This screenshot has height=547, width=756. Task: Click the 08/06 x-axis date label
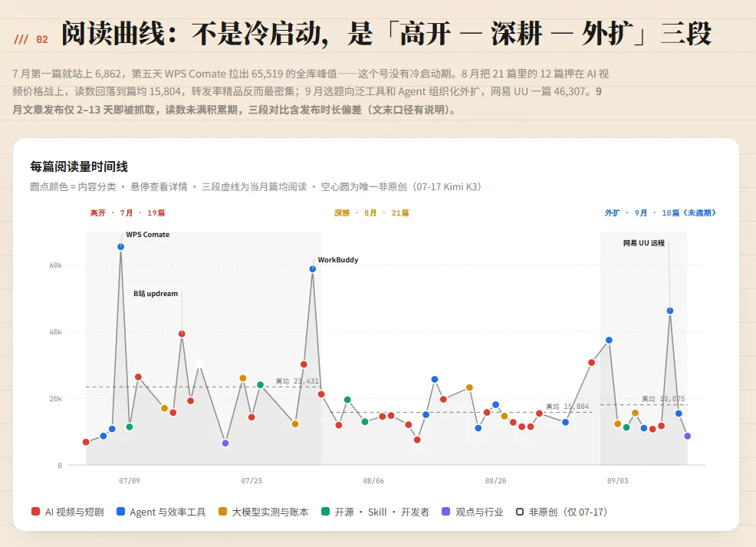click(373, 480)
